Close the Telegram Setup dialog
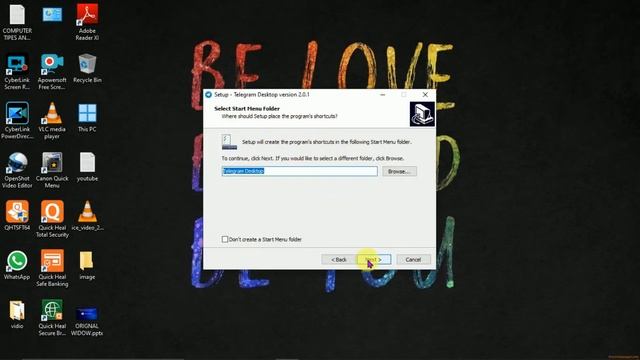Viewport: 640px width, 360px height. click(x=425, y=95)
